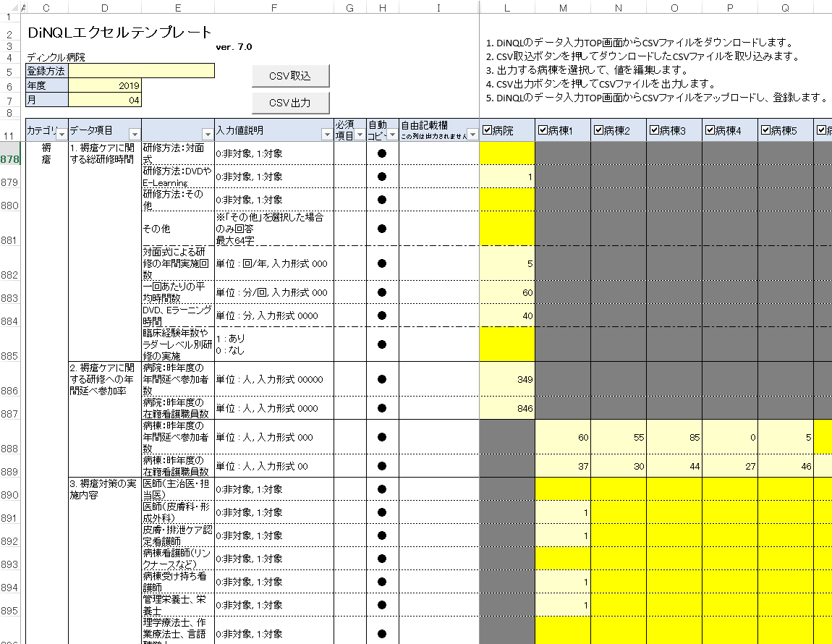Screen dimensions: 832x644
Task: Select column header C
Action: coord(46,7)
